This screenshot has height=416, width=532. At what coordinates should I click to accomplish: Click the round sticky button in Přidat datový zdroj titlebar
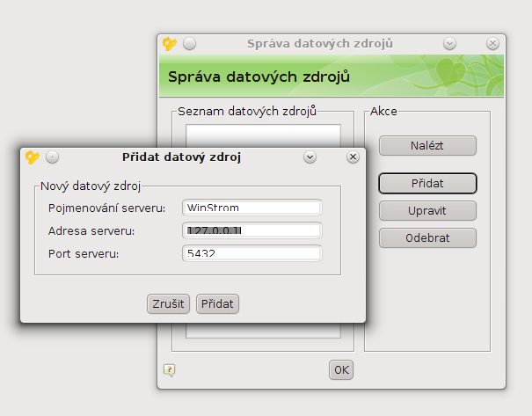click(52, 157)
